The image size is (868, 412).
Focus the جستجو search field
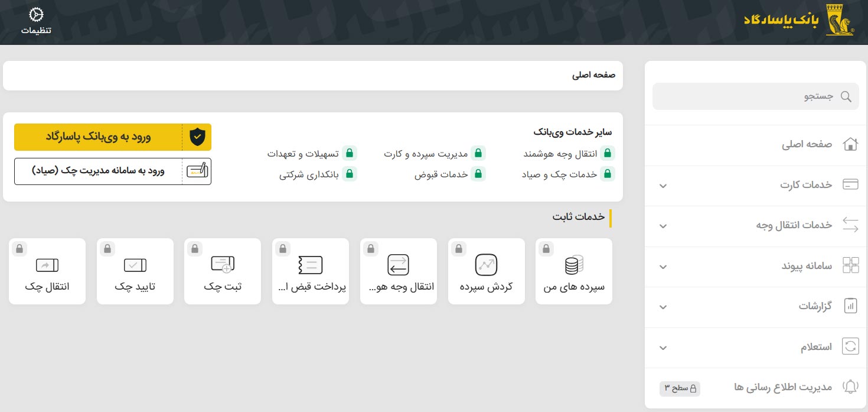pyautogui.click(x=750, y=96)
